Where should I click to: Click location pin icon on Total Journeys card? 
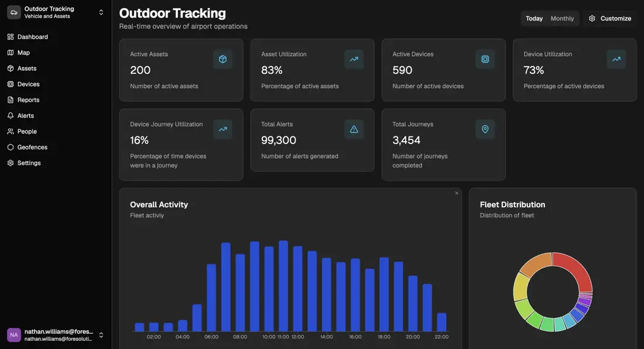(485, 129)
